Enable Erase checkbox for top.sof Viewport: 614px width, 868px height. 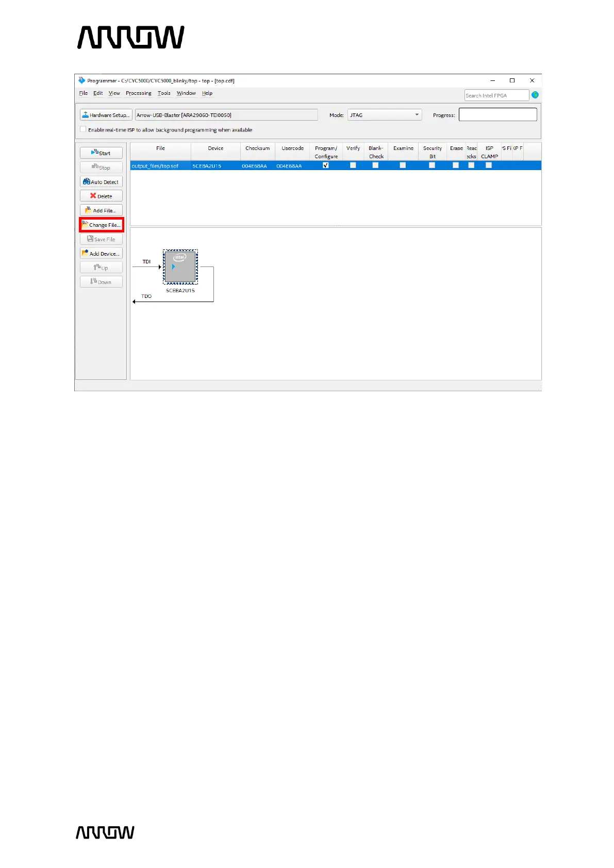point(456,165)
